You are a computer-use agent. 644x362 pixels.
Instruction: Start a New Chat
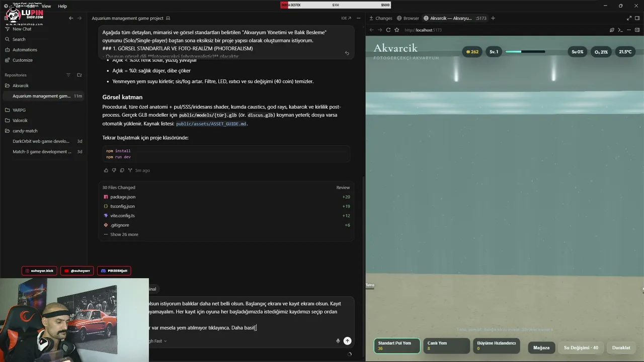click(x=22, y=29)
